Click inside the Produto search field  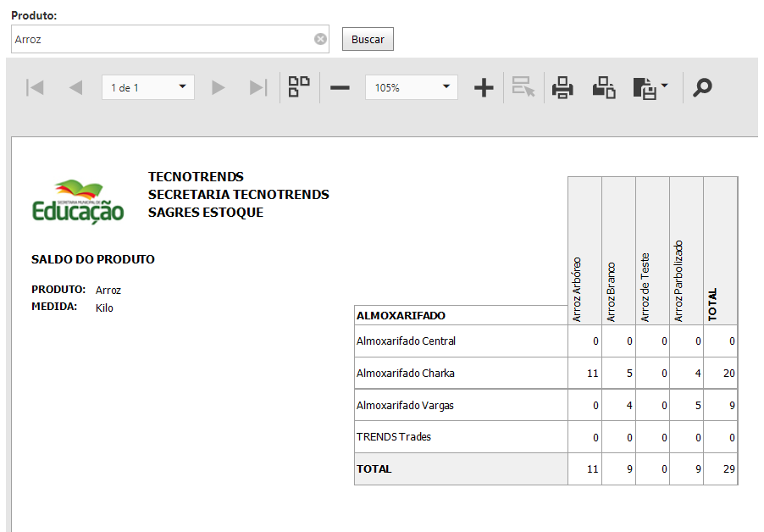pyautogui.click(x=152, y=38)
